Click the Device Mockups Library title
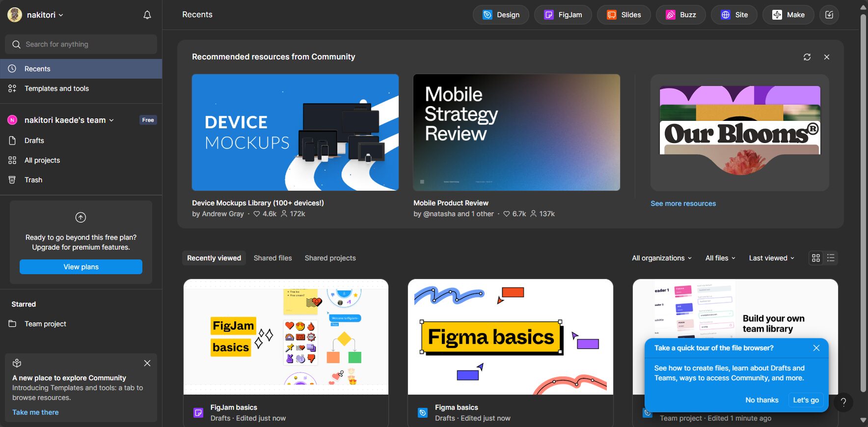This screenshot has width=868, height=427. 258,203
